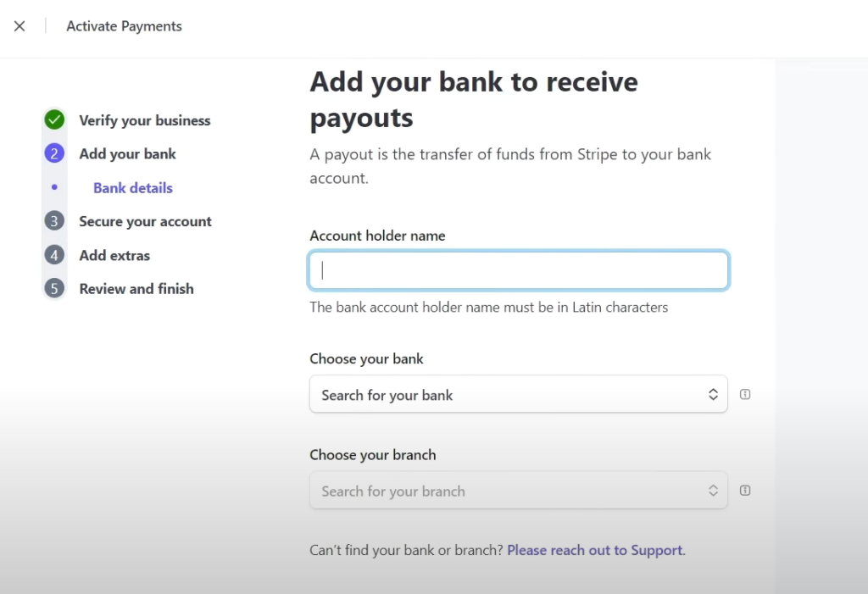Click the info icon next to the bank selector
The height and width of the screenshot is (594, 868).
coord(744,394)
